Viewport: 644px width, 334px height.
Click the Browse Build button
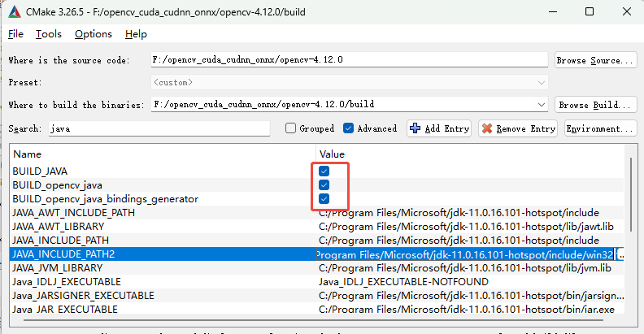click(595, 105)
